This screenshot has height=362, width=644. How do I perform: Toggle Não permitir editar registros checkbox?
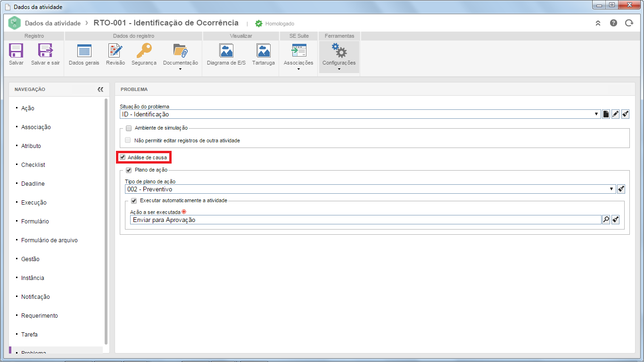click(128, 140)
